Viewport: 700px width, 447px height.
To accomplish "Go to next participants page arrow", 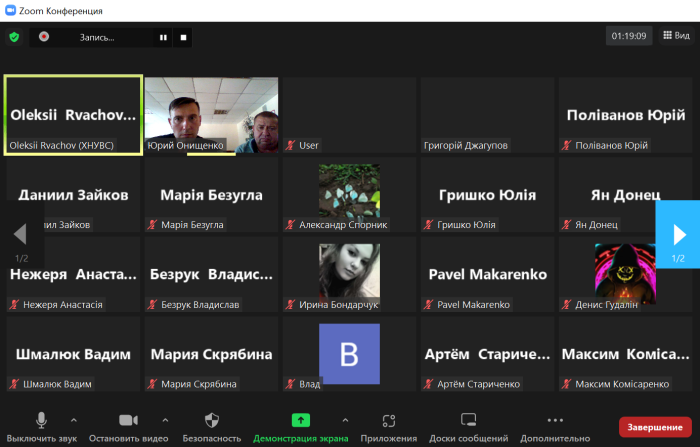I will (678, 234).
